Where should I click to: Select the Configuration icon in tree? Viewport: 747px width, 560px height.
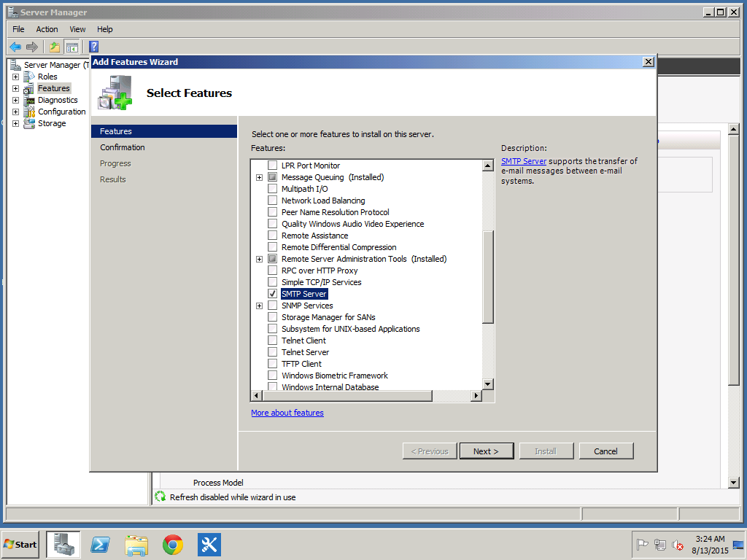(x=29, y=112)
